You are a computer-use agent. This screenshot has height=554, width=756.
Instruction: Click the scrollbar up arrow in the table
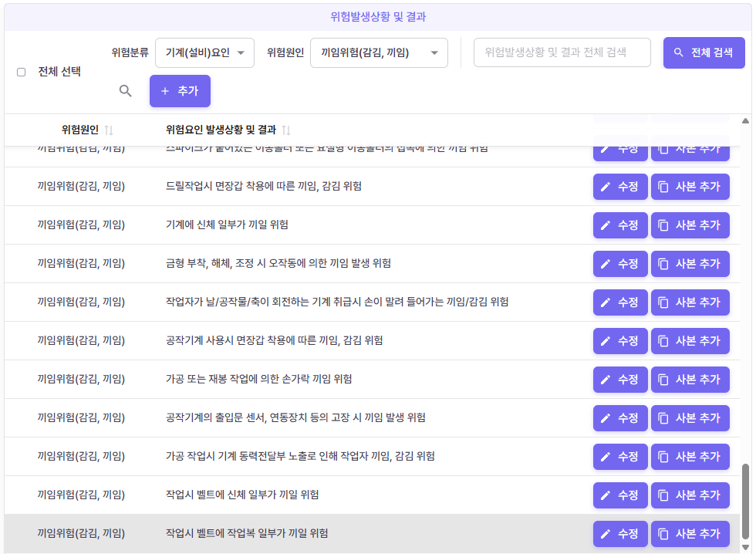pyautogui.click(x=745, y=121)
